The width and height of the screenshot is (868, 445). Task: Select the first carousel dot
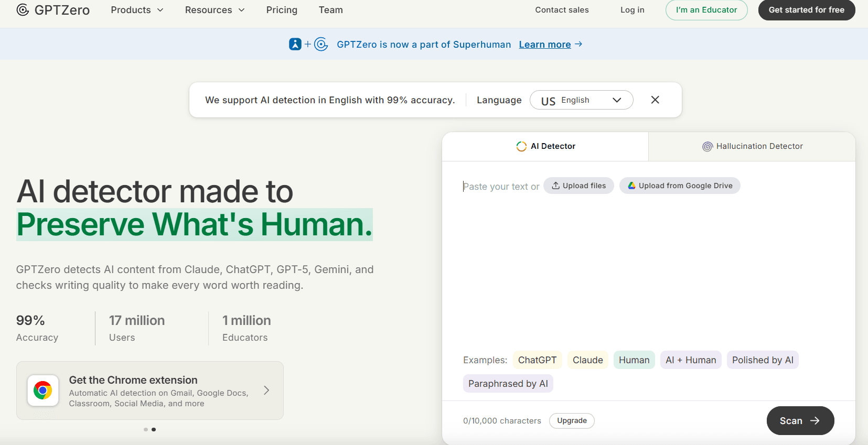pyautogui.click(x=146, y=429)
